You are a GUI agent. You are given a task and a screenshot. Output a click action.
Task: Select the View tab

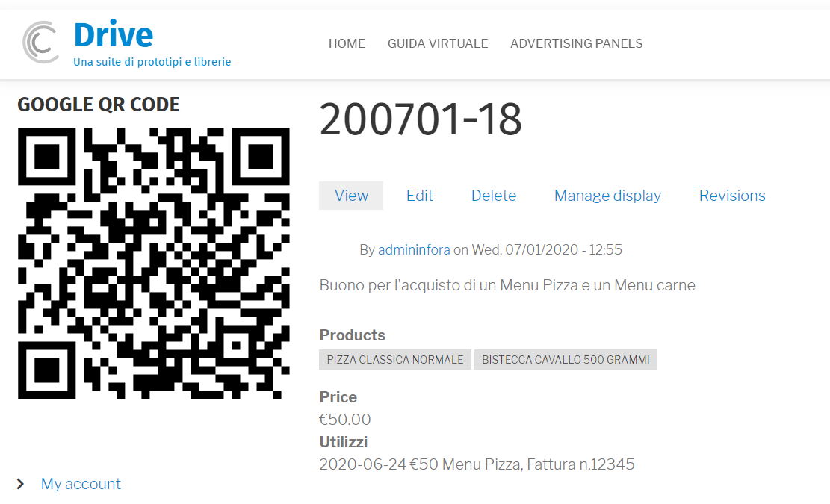[351, 196]
